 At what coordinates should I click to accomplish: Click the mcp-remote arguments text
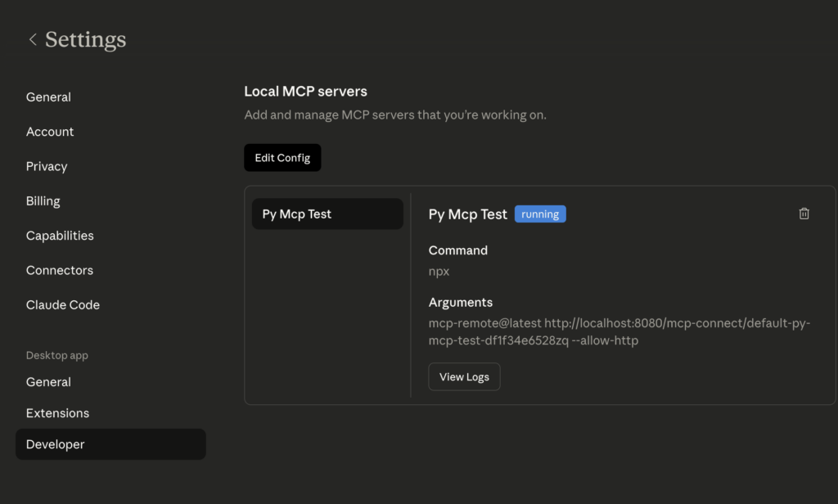[x=573, y=323]
